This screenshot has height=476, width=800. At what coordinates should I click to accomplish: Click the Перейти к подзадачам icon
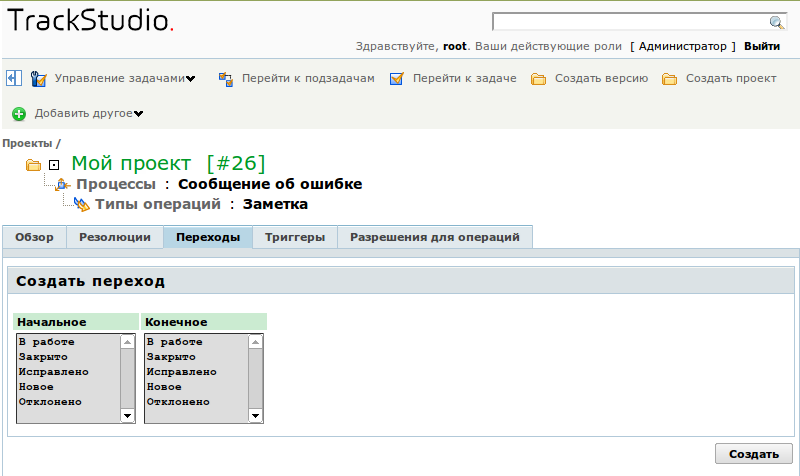pyautogui.click(x=225, y=78)
